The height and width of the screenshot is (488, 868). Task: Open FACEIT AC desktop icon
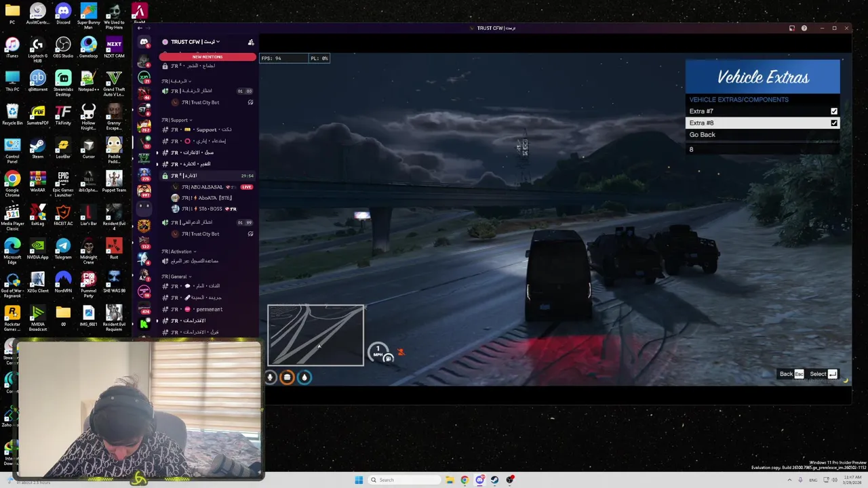63,215
